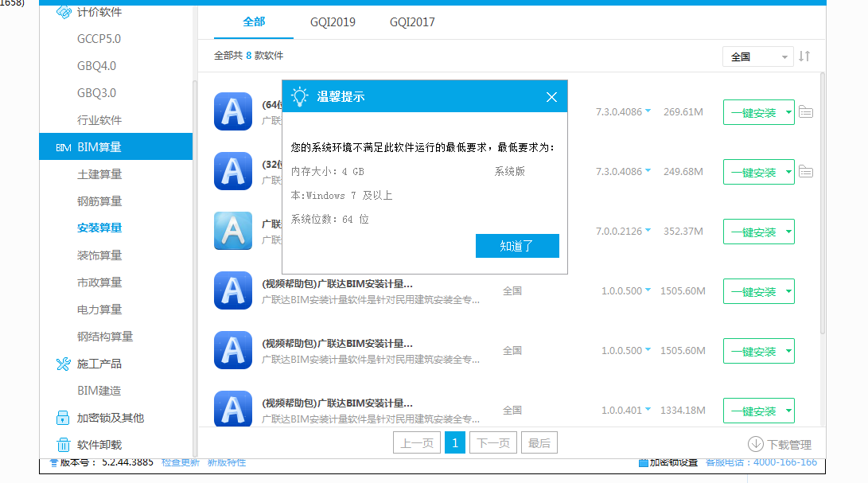Open install options arrow for 352.37M row

pyautogui.click(x=788, y=232)
